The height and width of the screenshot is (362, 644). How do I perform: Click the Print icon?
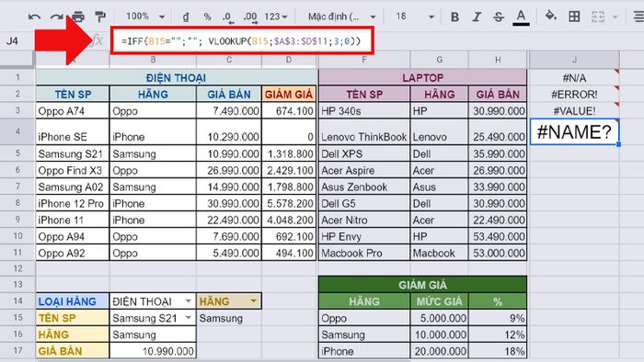click(78, 17)
